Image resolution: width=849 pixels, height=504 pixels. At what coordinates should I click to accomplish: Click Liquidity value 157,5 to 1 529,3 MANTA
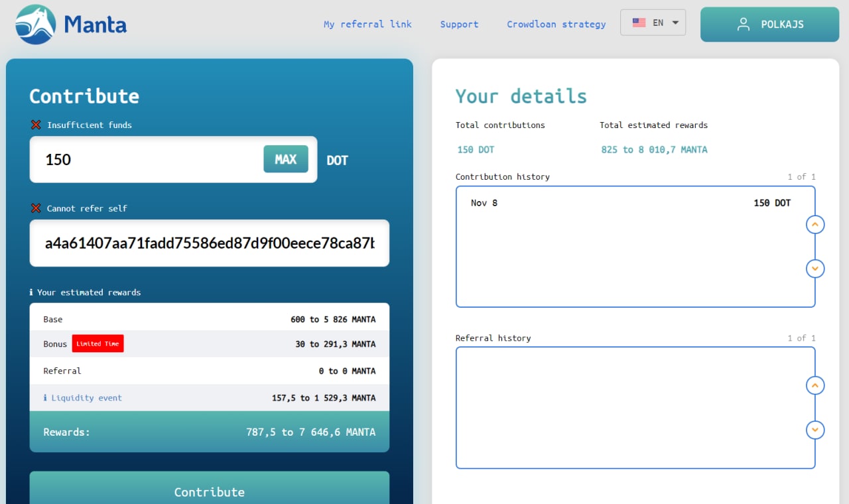[324, 398]
